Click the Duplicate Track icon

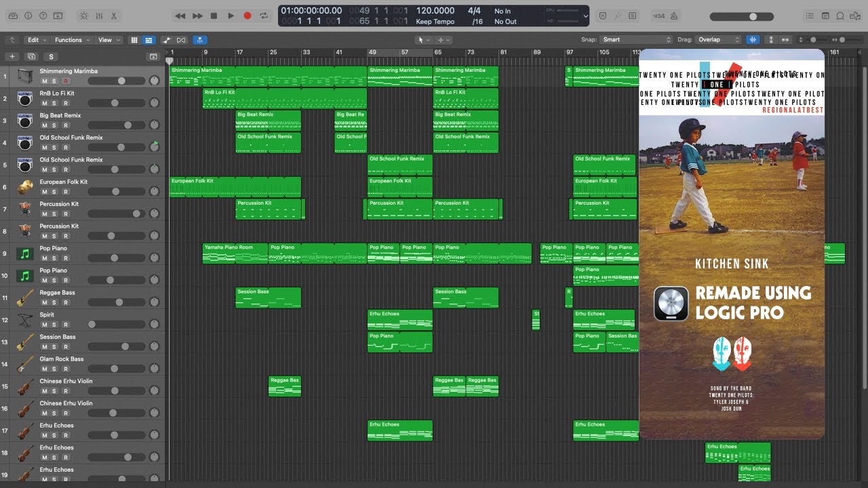point(31,57)
